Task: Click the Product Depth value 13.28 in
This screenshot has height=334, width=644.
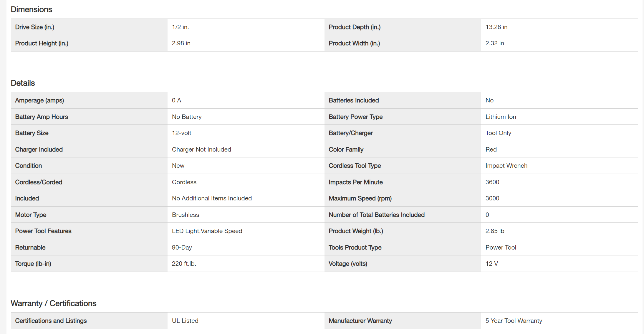Action: click(496, 27)
